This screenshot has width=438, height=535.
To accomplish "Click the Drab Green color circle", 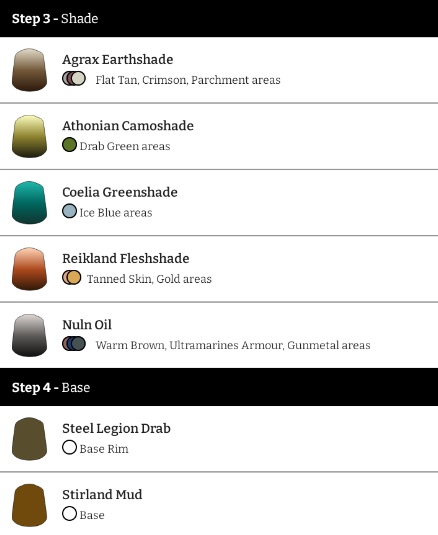I will point(69,145).
